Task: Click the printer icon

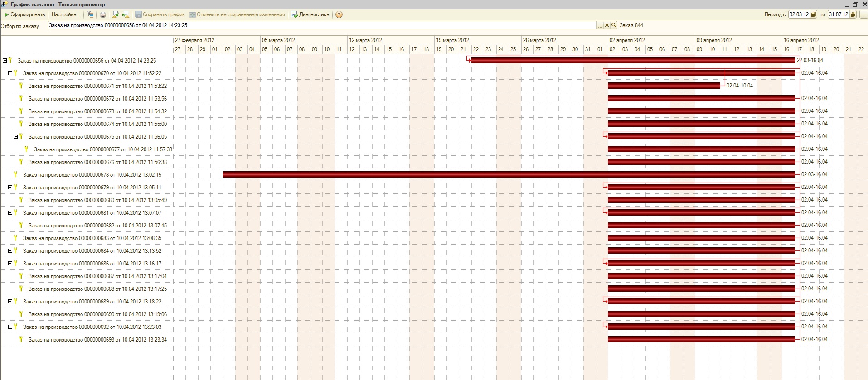Action: pos(103,14)
